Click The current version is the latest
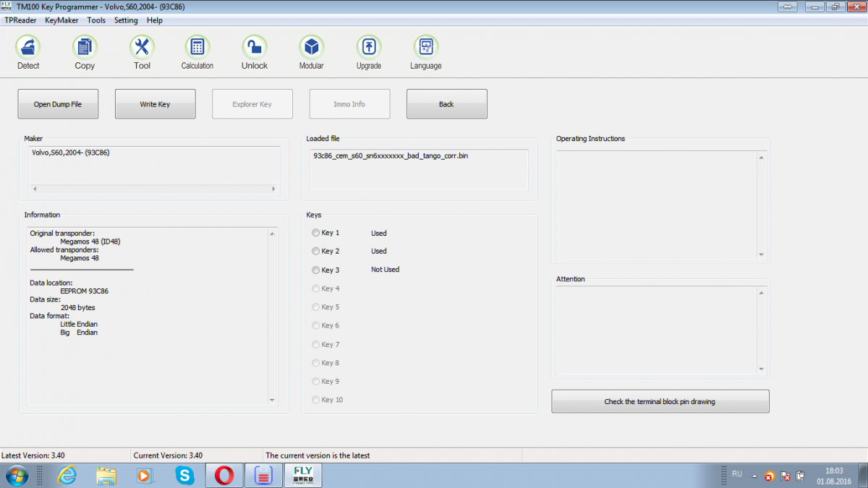This screenshot has height=488, width=868. click(x=318, y=455)
